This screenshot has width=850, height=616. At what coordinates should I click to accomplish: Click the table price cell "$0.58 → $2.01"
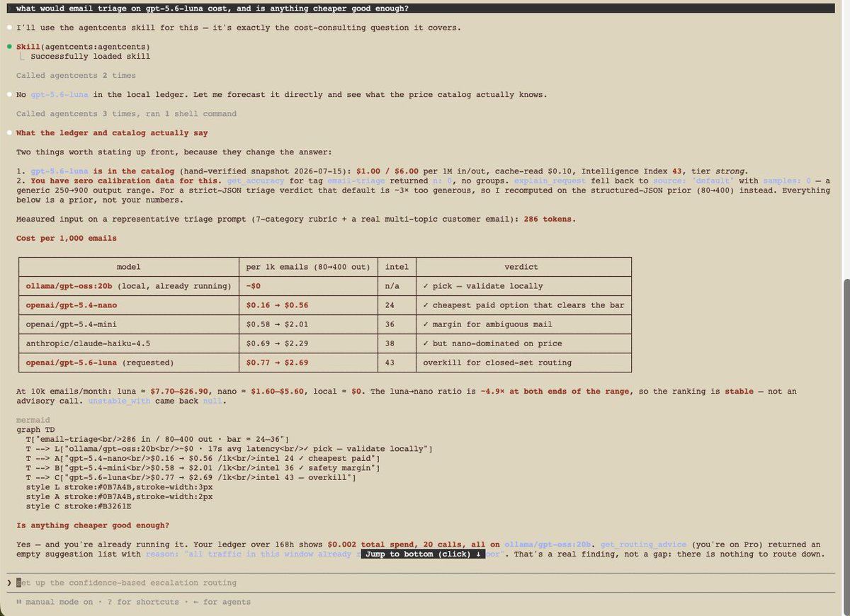coord(309,324)
